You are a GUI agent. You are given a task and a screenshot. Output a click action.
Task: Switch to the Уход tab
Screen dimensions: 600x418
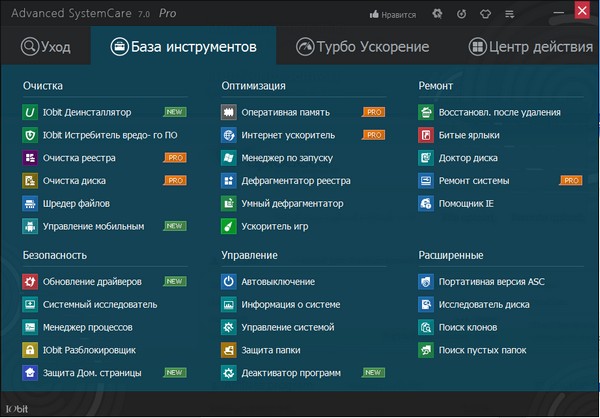coord(45,47)
